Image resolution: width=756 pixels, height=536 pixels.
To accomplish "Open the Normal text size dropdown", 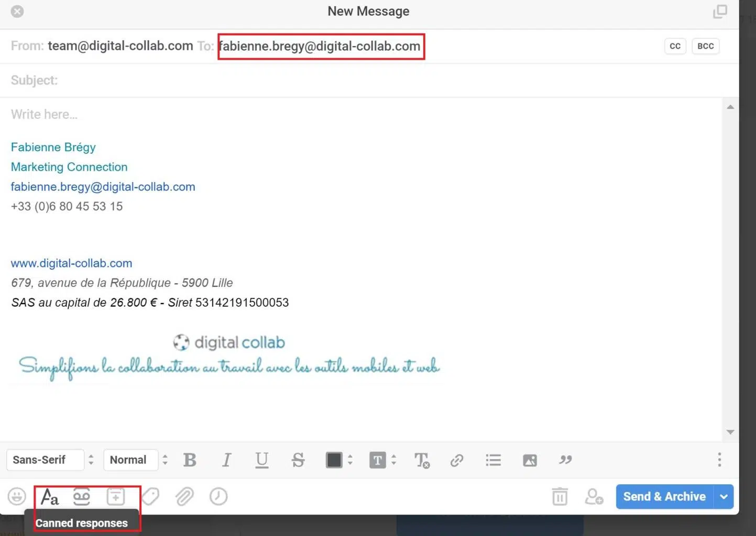I will (136, 460).
